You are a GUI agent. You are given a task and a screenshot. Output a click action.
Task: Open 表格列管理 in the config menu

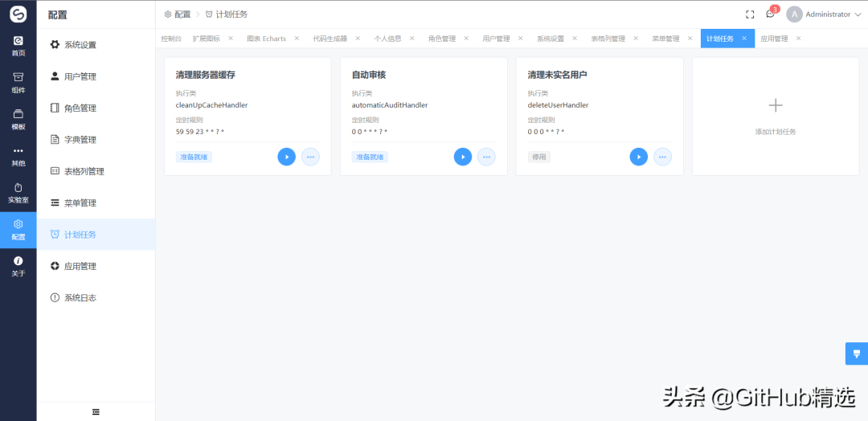96,171
